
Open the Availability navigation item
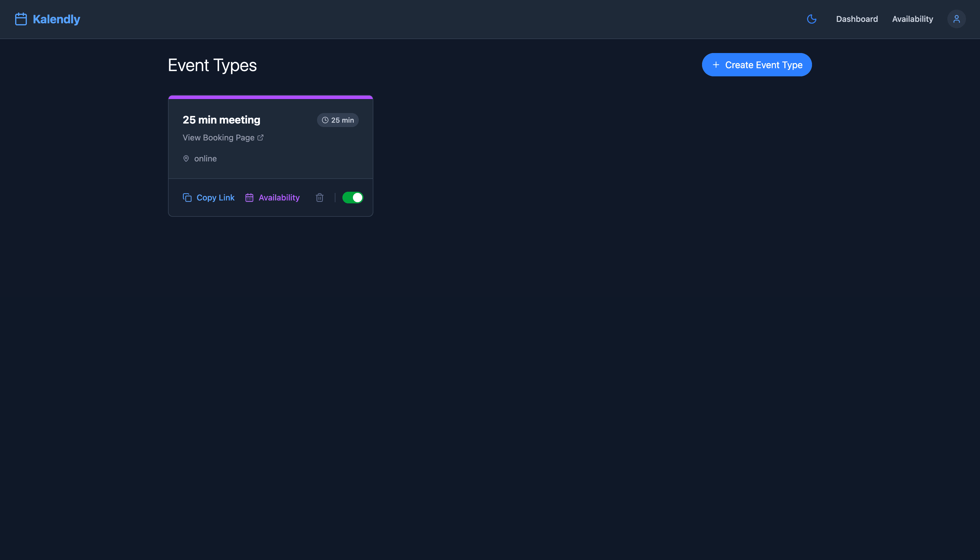point(913,19)
